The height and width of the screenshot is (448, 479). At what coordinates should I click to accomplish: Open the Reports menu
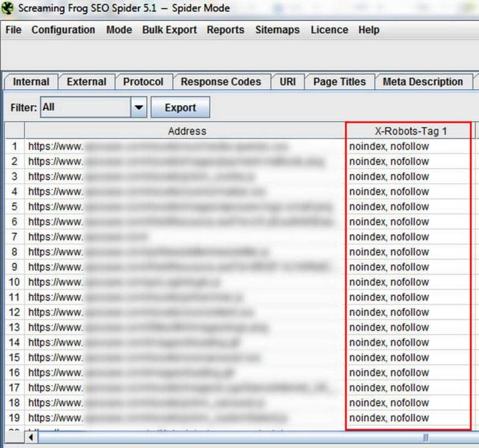click(x=226, y=30)
